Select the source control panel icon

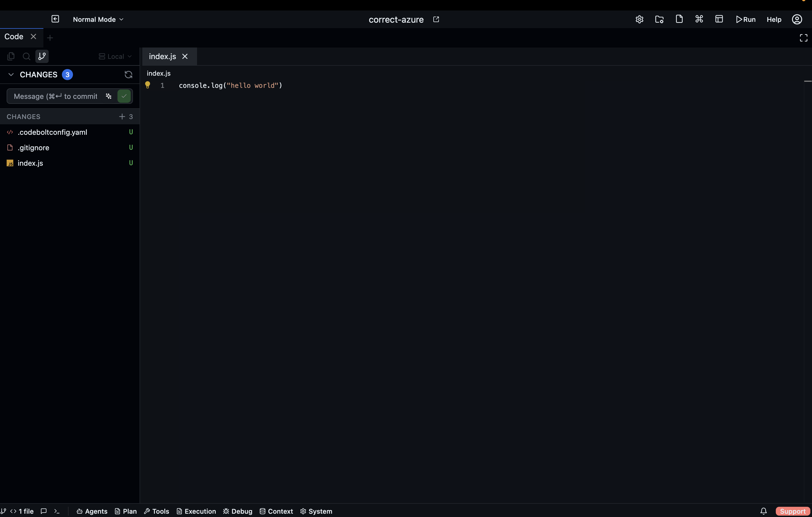pyautogui.click(x=42, y=56)
